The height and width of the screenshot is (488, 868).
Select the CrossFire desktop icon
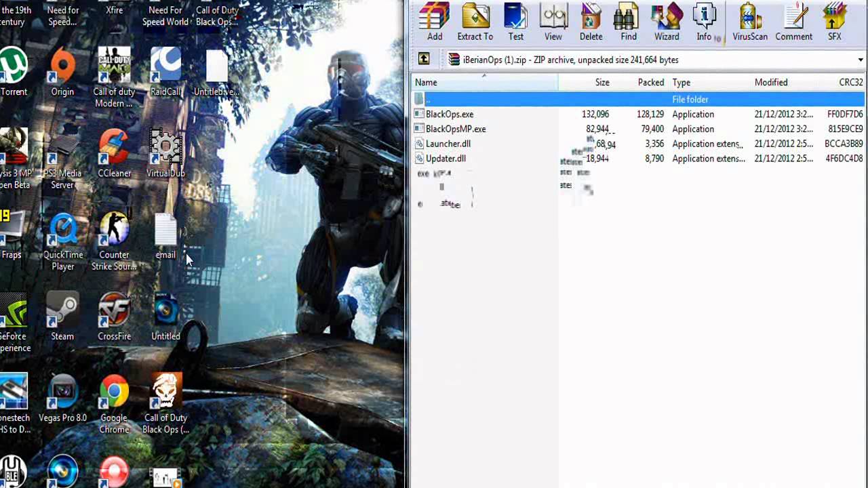114,317
